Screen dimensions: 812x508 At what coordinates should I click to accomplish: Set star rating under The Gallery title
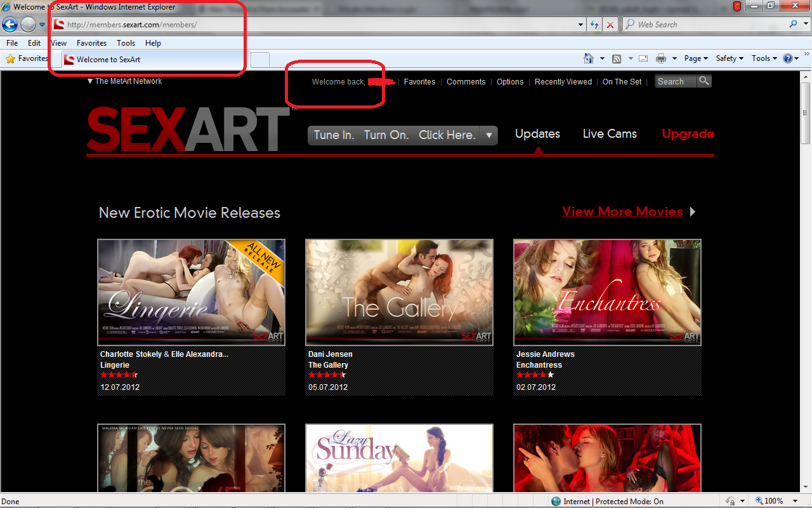point(327,375)
